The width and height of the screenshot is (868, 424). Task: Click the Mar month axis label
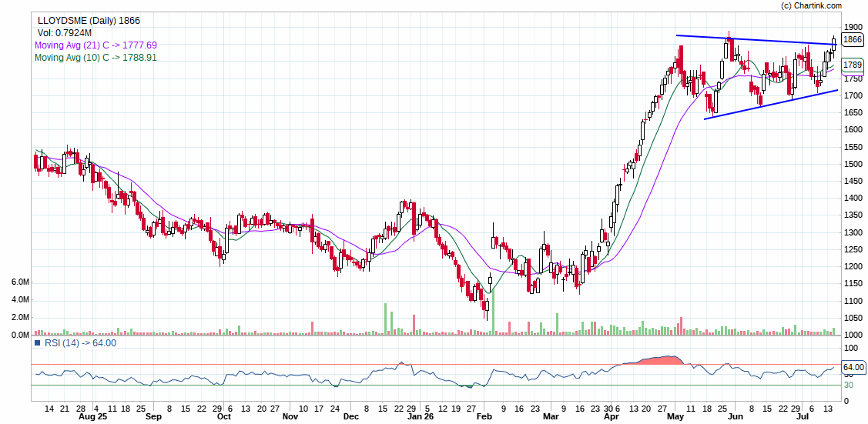pos(550,416)
